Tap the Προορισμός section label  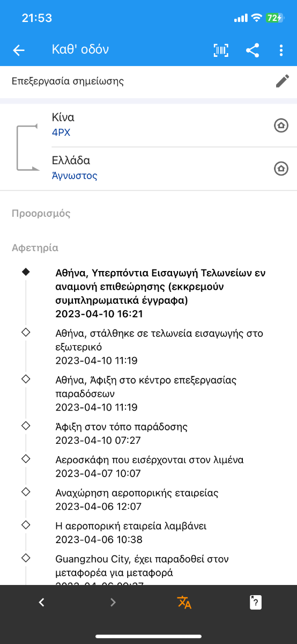click(x=41, y=214)
